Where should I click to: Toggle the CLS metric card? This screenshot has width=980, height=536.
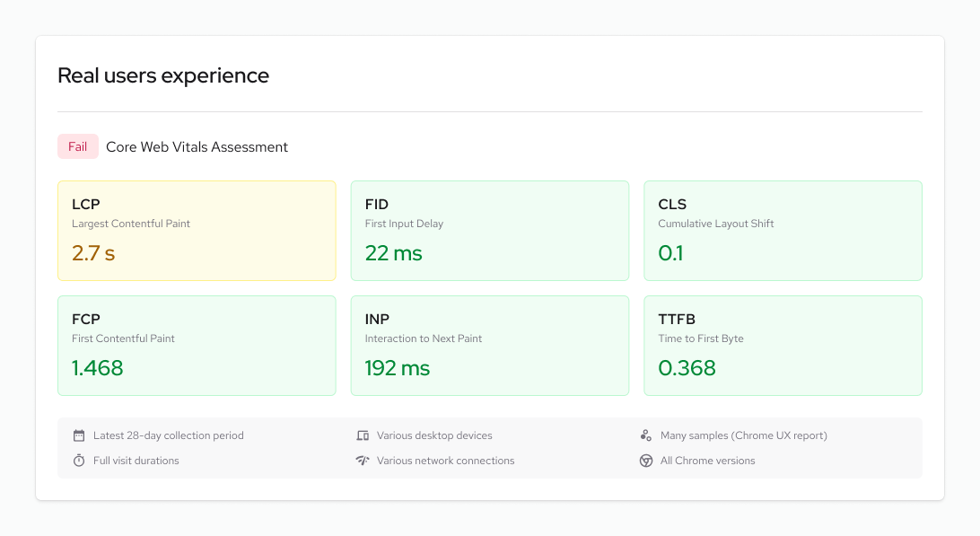783,231
